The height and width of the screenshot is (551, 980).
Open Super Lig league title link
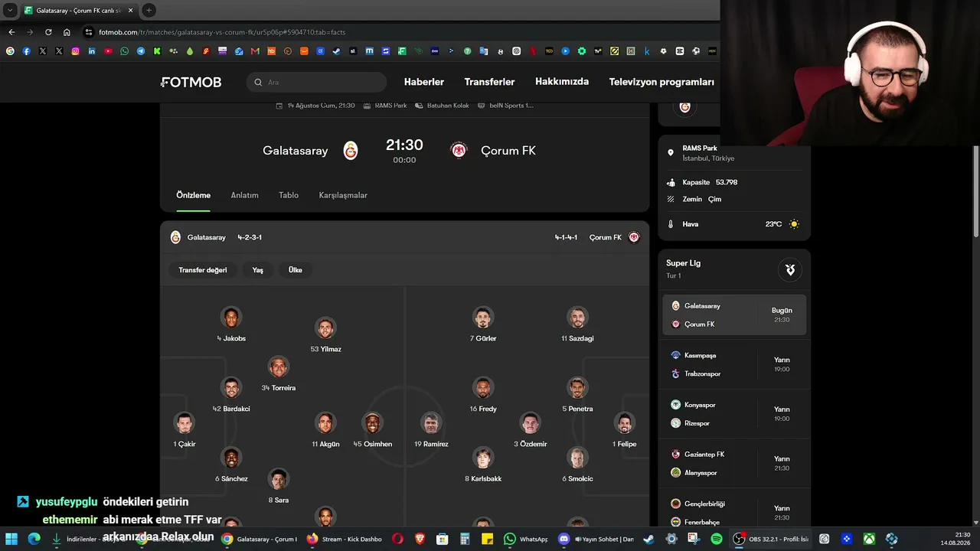point(683,263)
